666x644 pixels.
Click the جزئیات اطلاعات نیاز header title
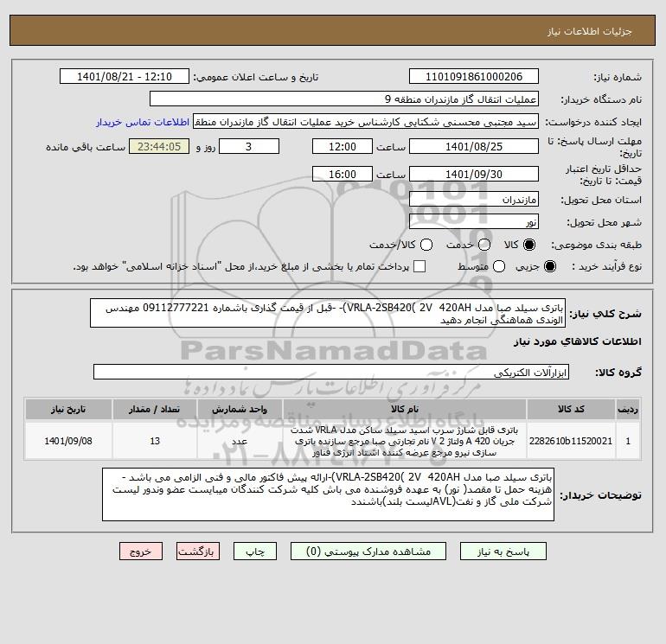(x=590, y=31)
